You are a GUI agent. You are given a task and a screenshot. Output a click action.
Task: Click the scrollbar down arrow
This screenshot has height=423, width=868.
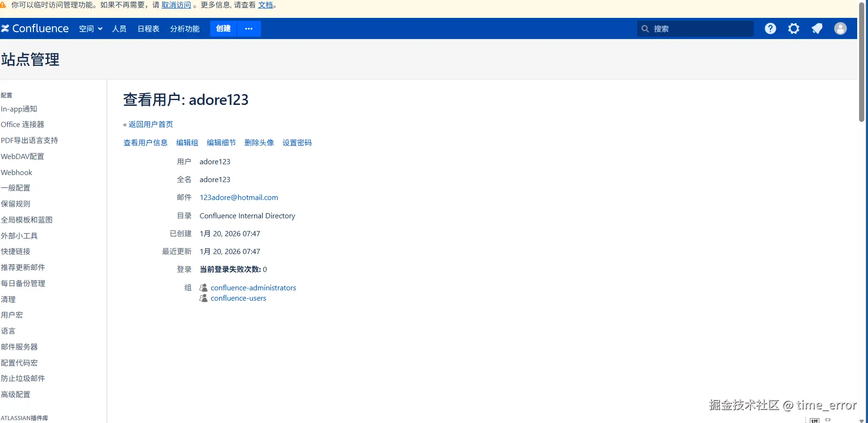pos(861,420)
